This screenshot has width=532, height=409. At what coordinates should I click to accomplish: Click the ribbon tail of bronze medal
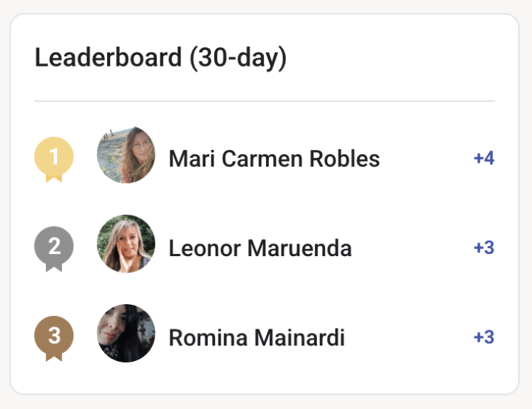54,357
